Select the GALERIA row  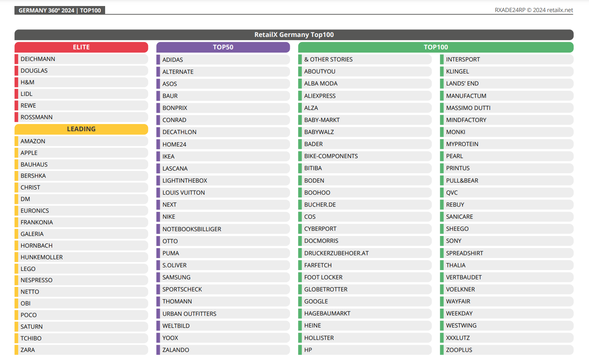[x=81, y=234]
